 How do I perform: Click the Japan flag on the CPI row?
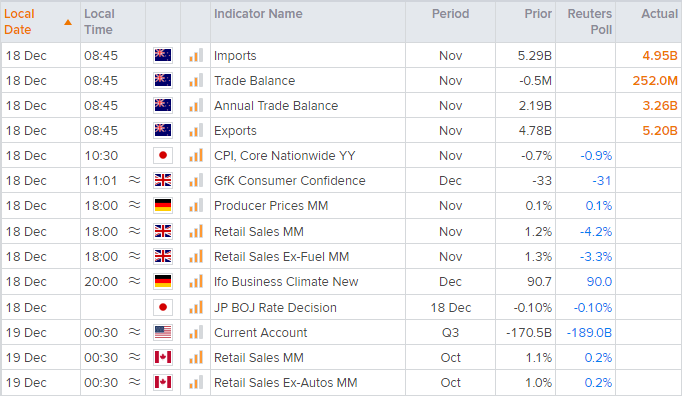click(163, 155)
